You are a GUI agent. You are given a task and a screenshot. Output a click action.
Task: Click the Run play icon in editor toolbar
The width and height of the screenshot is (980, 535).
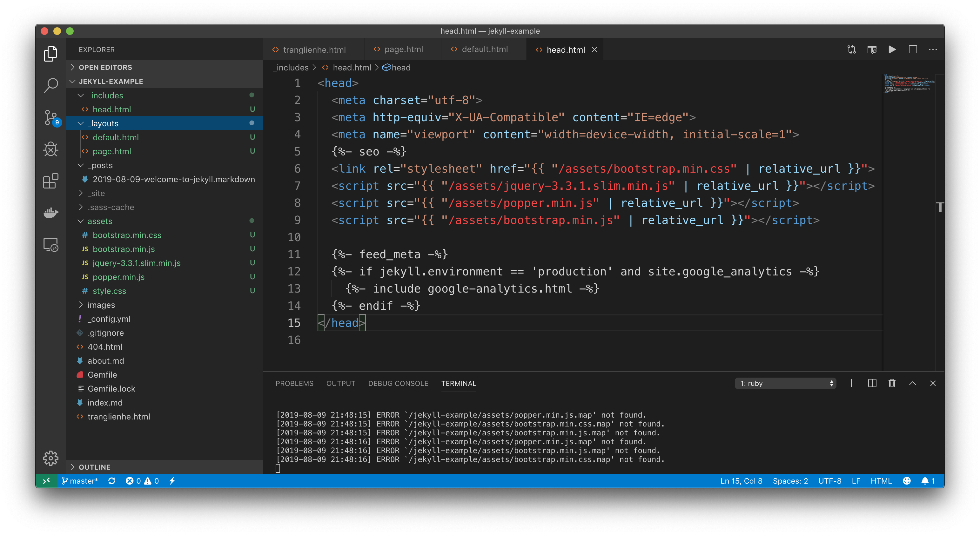point(892,50)
